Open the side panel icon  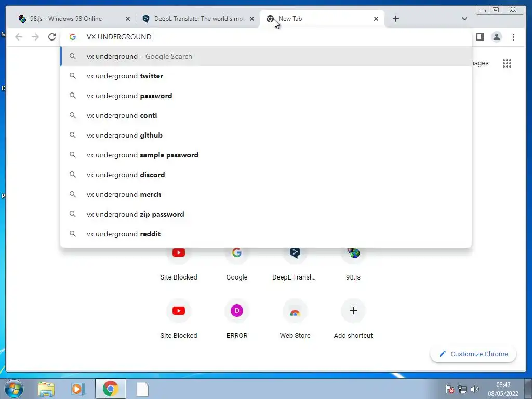point(480,37)
